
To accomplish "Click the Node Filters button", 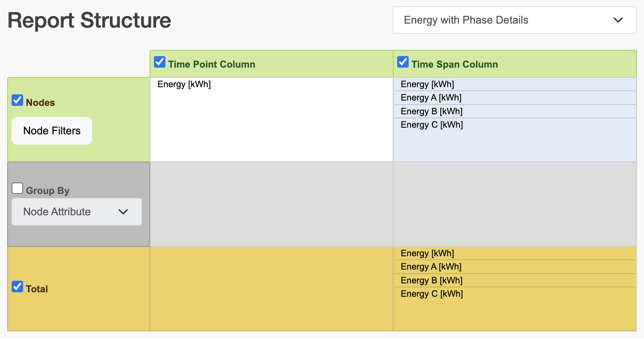I will 52,131.
